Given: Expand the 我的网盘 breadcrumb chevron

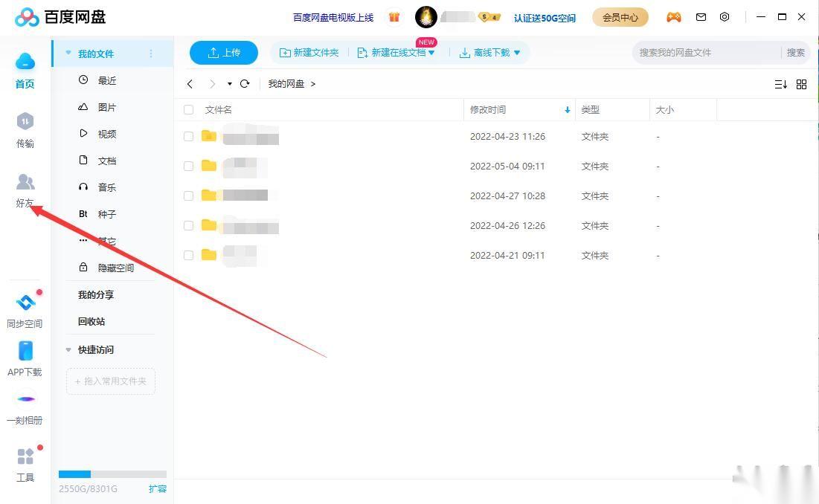Looking at the screenshot, I should (313, 83).
